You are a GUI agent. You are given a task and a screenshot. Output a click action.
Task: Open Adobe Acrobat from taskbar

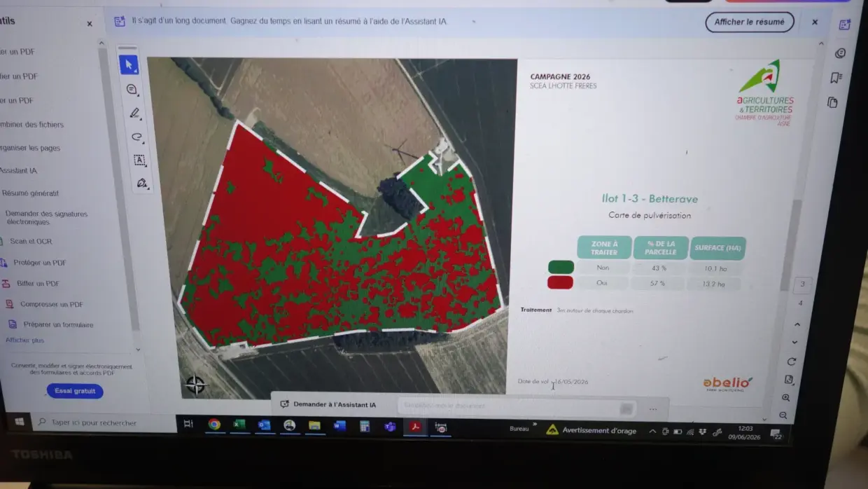coord(415,427)
